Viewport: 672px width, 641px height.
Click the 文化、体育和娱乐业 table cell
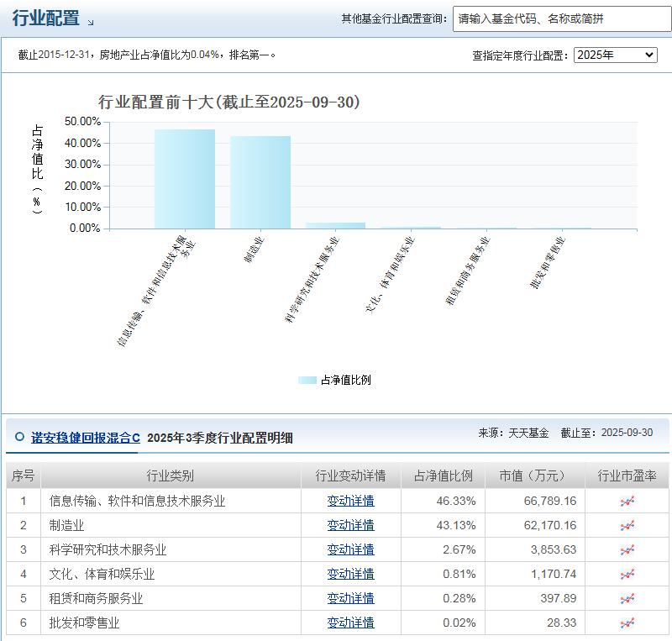pyautogui.click(x=171, y=574)
